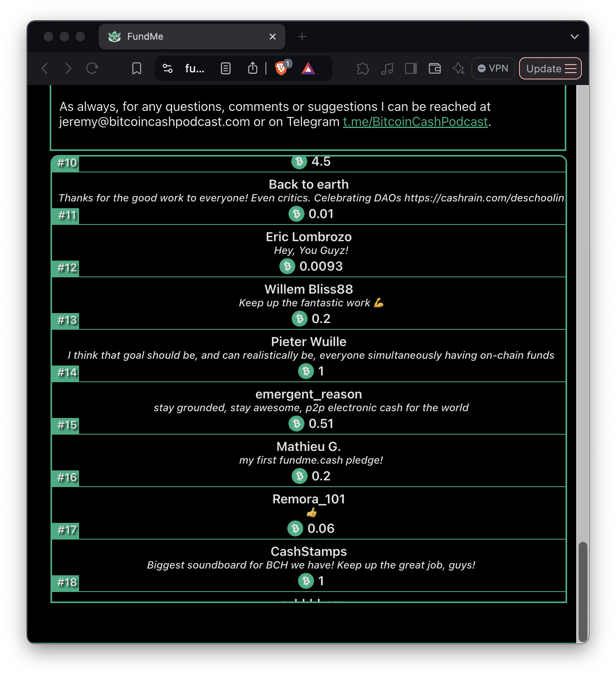Image resolution: width=616 pixels, height=677 pixels.
Task: Open the Brave Rewards triangle icon
Action: tap(308, 69)
